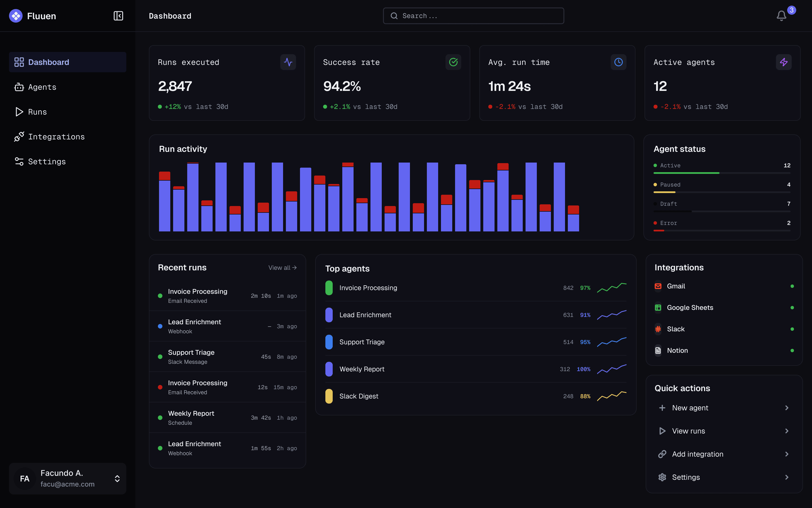Click the Slack Digest trend sparkline

(x=611, y=397)
